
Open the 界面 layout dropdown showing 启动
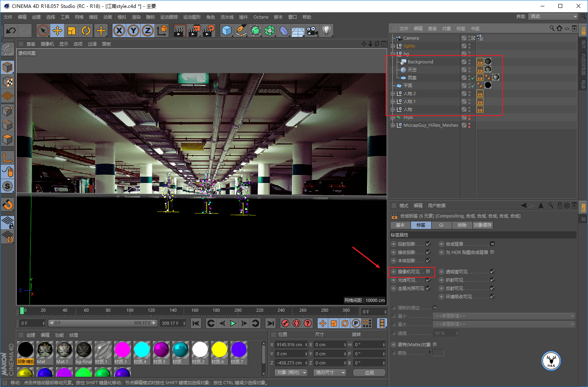(x=554, y=17)
